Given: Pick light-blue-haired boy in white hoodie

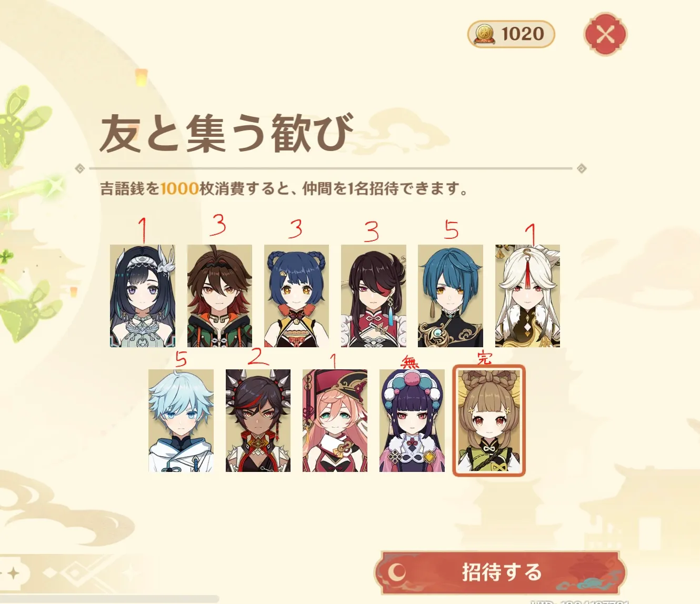Looking at the screenshot, I should tap(181, 420).
